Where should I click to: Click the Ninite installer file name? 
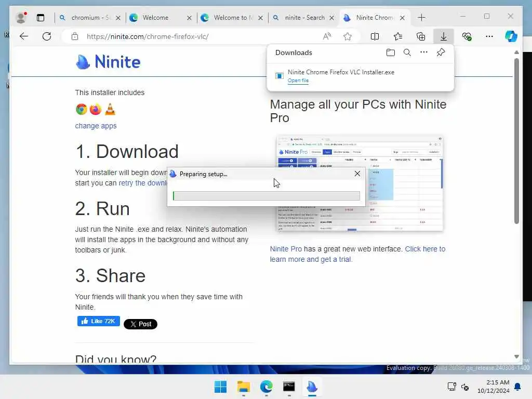[x=341, y=72]
